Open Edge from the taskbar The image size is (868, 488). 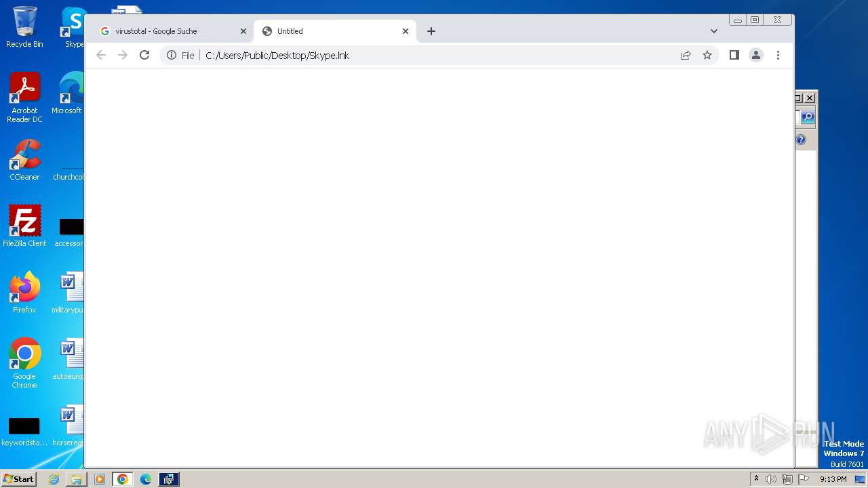pos(146,479)
